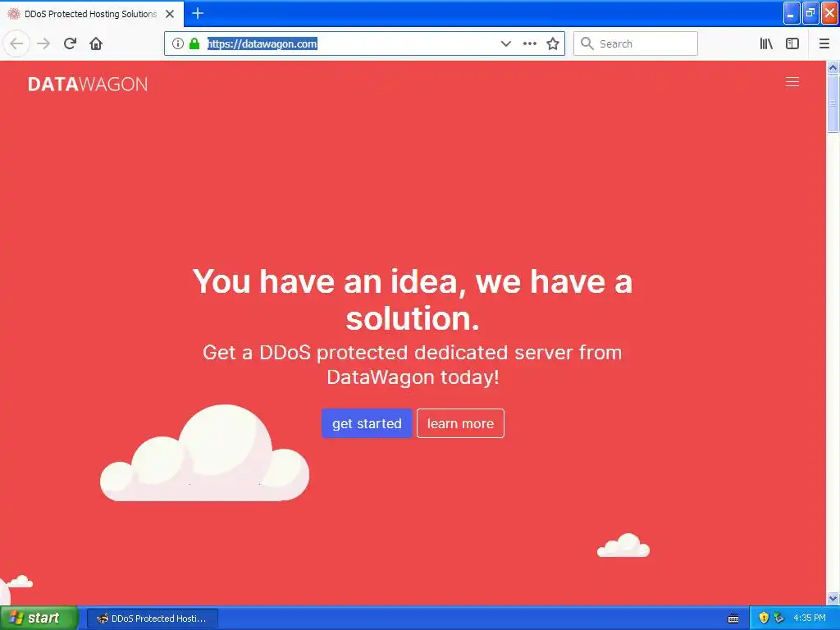This screenshot has height=630, width=840.
Task: Click the page scrollbar down arrow
Action: coord(833,598)
